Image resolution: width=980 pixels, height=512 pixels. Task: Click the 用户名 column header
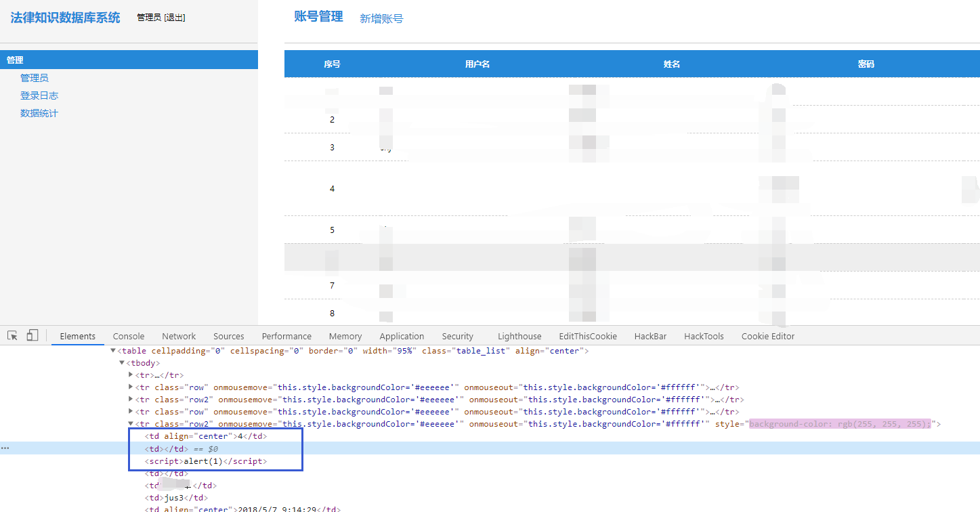click(x=477, y=64)
